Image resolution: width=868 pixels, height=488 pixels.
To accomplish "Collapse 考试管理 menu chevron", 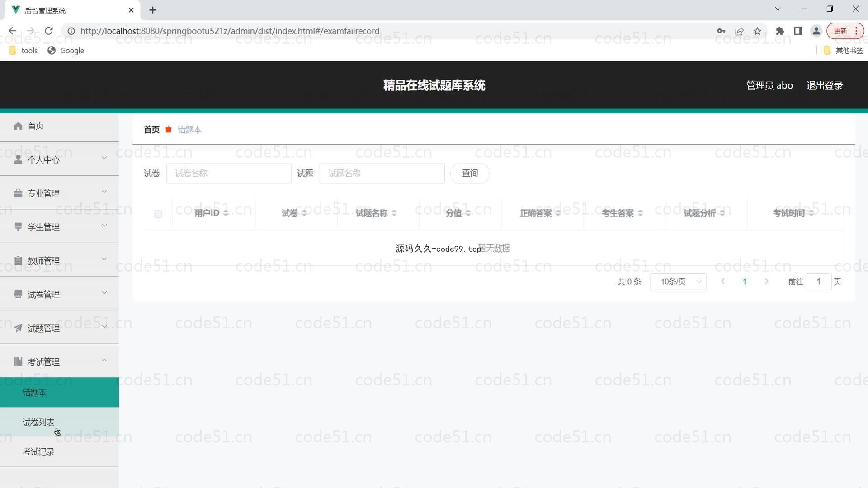I will (x=104, y=361).
